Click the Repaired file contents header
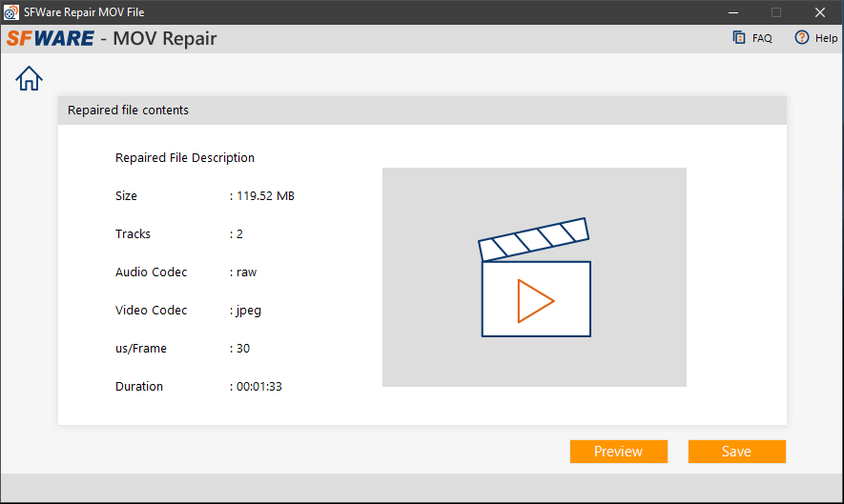Screen dimensions: 844x504 [129, 111]
